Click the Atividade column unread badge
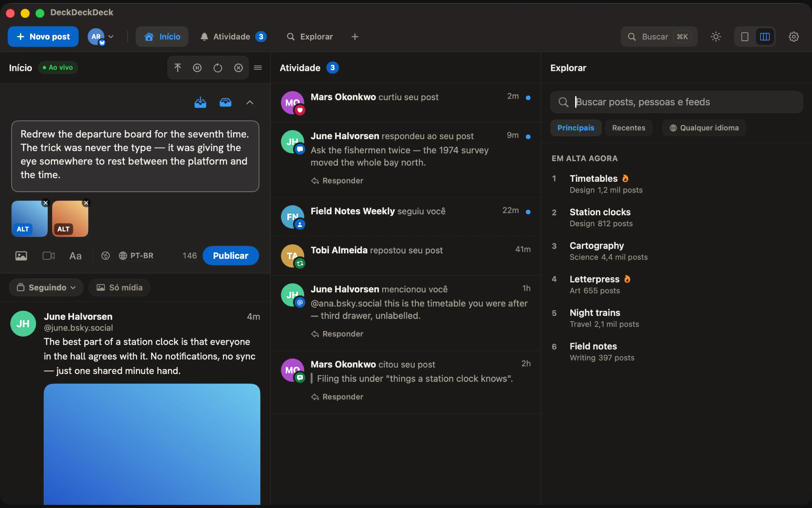The height and width of the screenshot is (508, 812). coord(332,67)
